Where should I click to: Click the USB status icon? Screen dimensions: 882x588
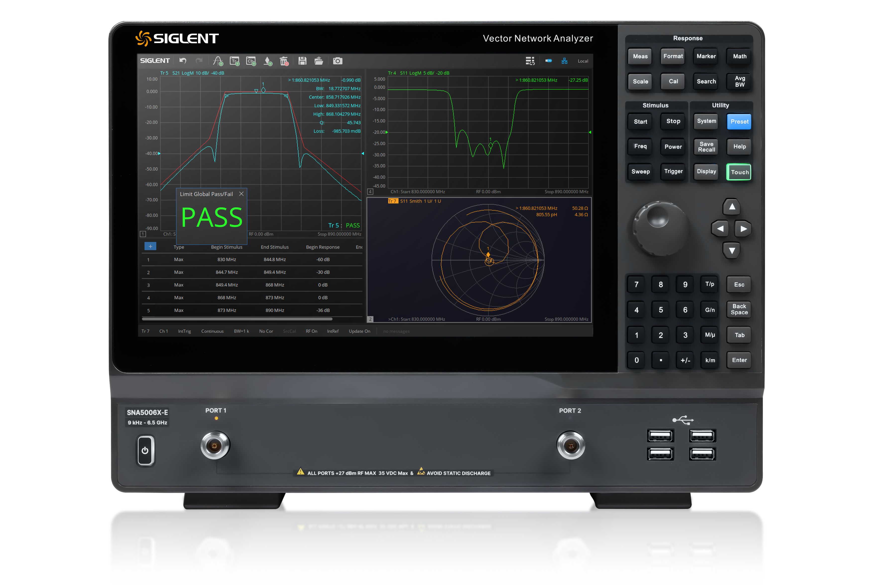[548, 61]
